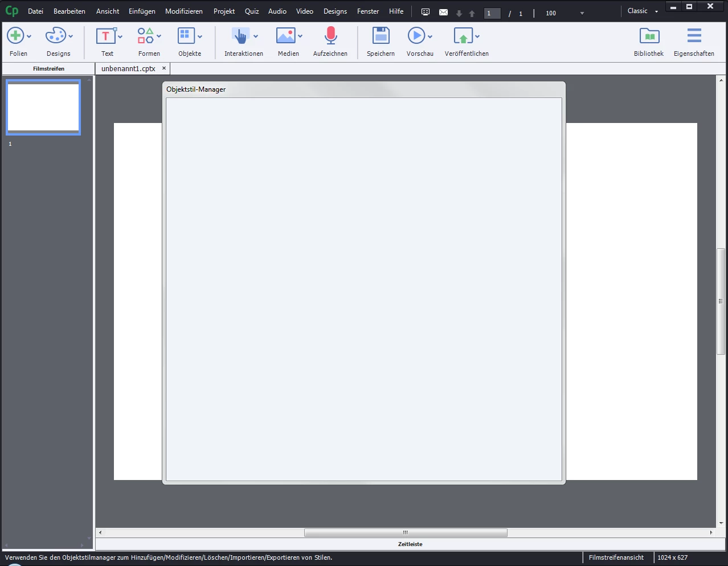
Task: Click the vertical scrollbar thumb of the stage
Action: click(x=721, y=301)
